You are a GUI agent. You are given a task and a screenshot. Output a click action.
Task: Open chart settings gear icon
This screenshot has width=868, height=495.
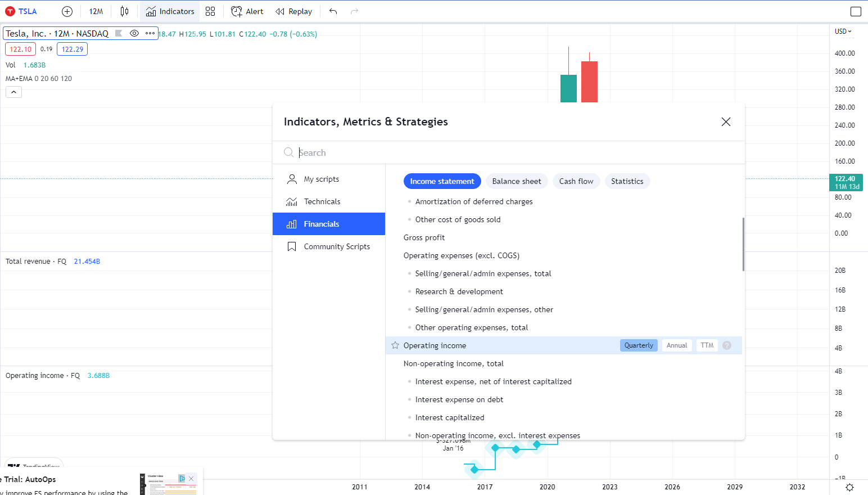[x=849, y=487]
